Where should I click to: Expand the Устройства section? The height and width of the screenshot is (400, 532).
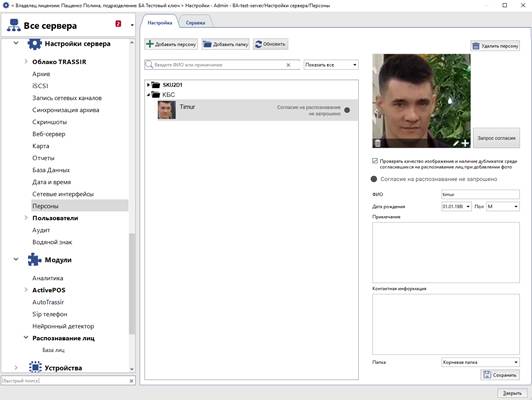pos(16,367)
